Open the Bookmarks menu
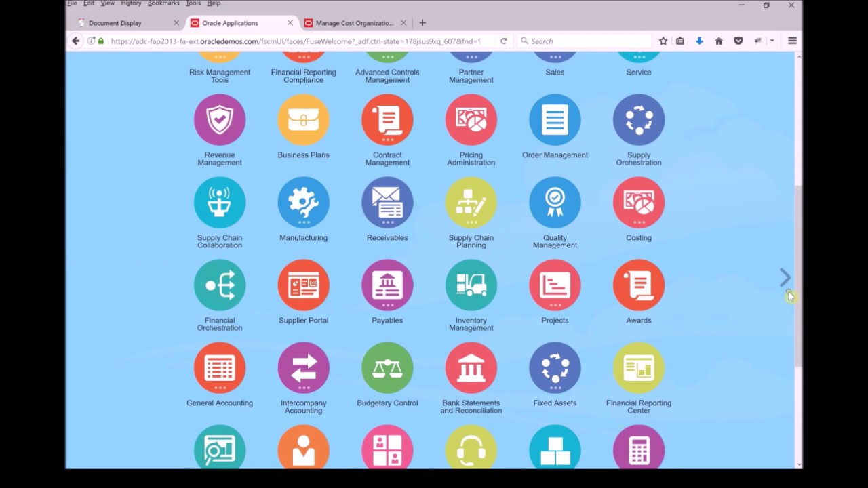Image resolution: width=868 pixels, height=488 pixels. tap(163, 3)
